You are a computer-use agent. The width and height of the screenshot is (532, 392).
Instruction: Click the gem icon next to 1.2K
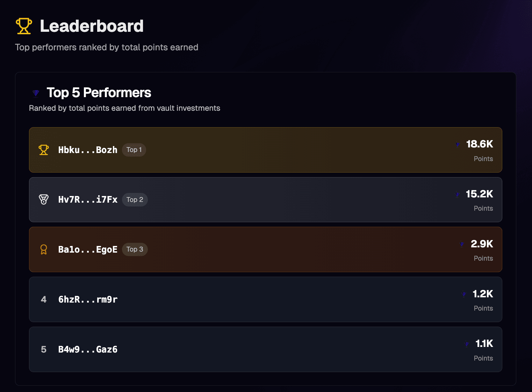point(463,294)
